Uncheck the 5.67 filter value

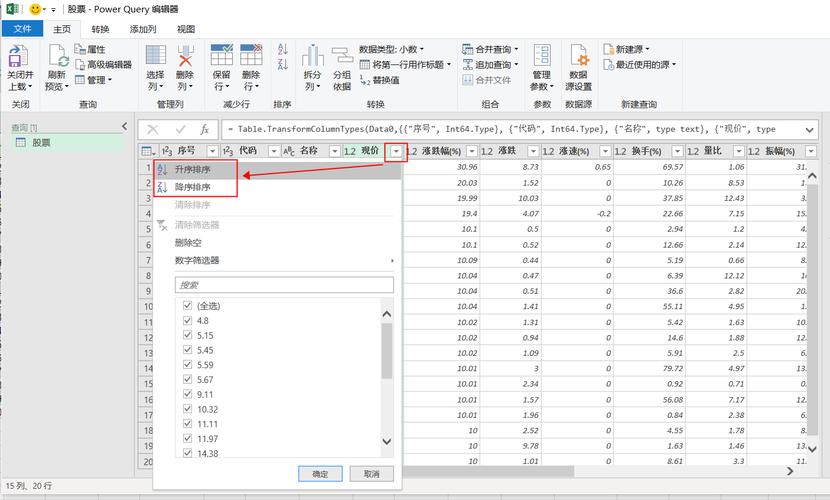click(x=187, y=379)
